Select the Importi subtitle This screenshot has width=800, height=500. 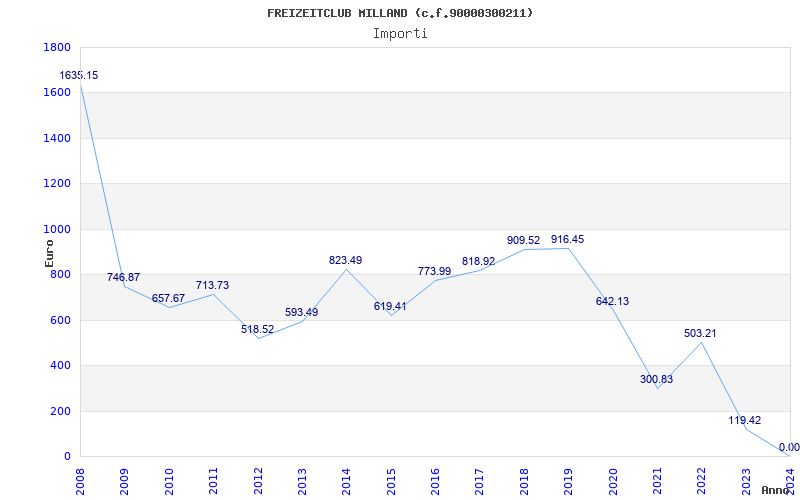[400, 34]
